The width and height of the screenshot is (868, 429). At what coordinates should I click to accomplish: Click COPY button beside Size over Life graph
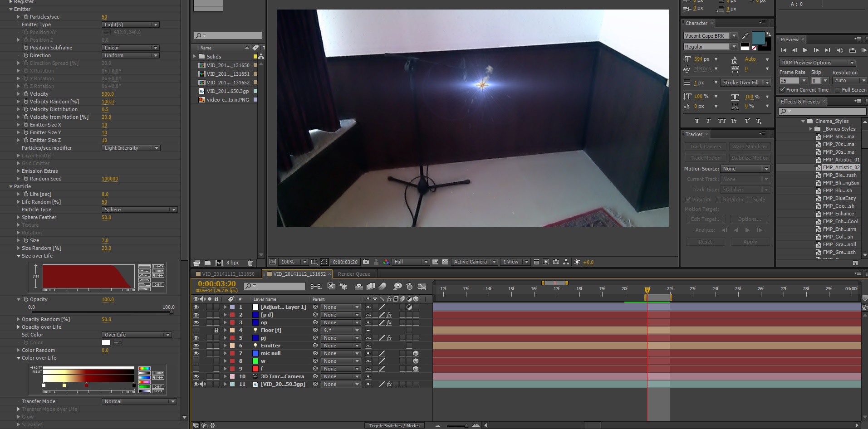(158, 285)
